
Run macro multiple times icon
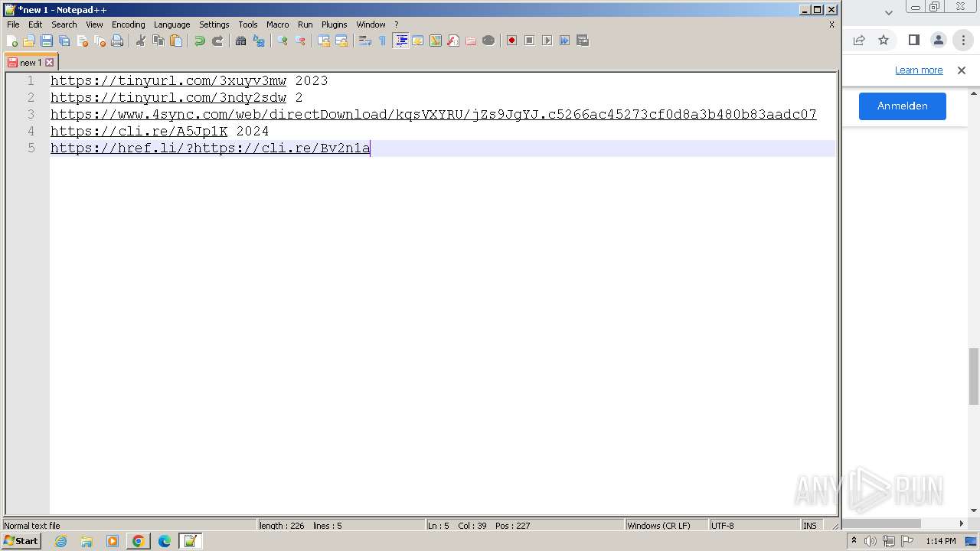click(564, 41)
